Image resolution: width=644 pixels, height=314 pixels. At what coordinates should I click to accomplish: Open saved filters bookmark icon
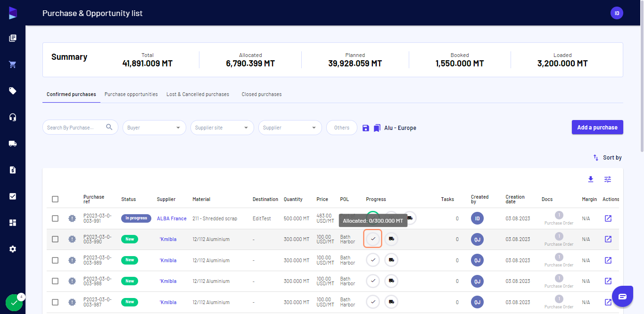[377, 128]
